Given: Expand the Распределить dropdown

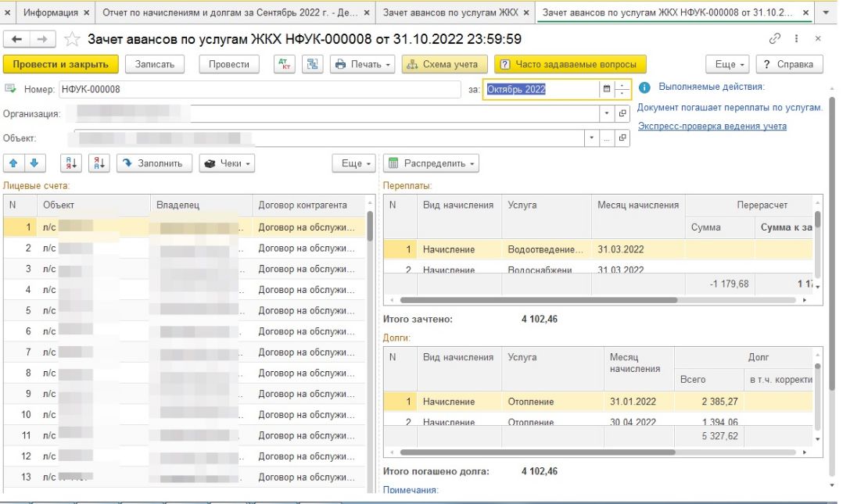Looking at the screenshot, I should [x=431, y=163].
